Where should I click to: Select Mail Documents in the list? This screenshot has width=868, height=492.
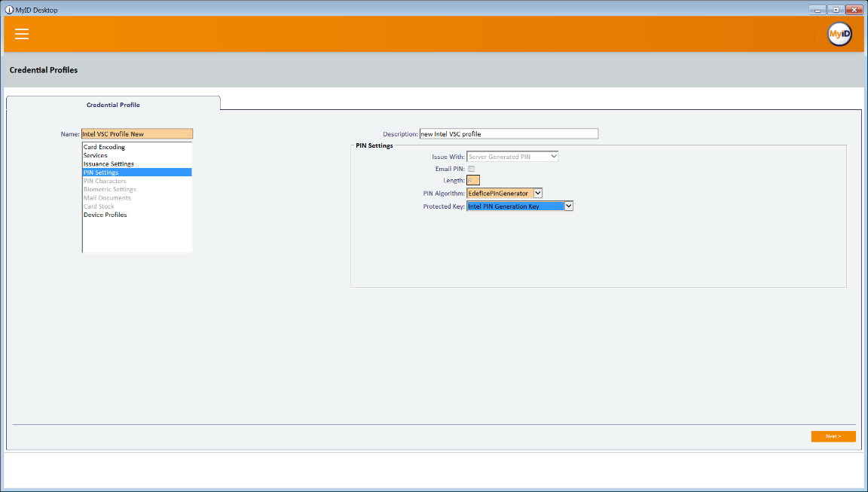[x=136, y=197]
